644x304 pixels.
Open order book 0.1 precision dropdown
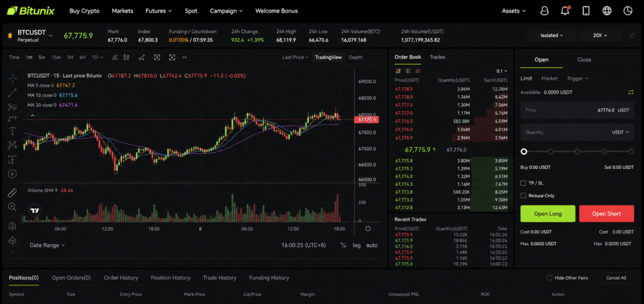point(502,71)
